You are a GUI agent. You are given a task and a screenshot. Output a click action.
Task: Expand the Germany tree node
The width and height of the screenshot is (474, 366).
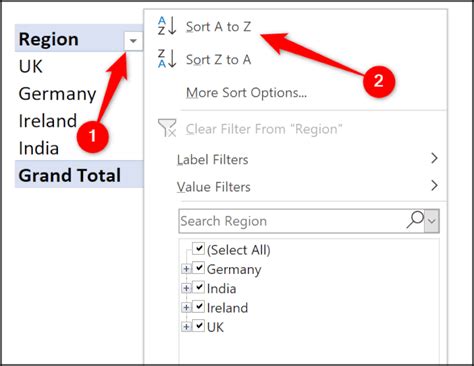point(186,269)
